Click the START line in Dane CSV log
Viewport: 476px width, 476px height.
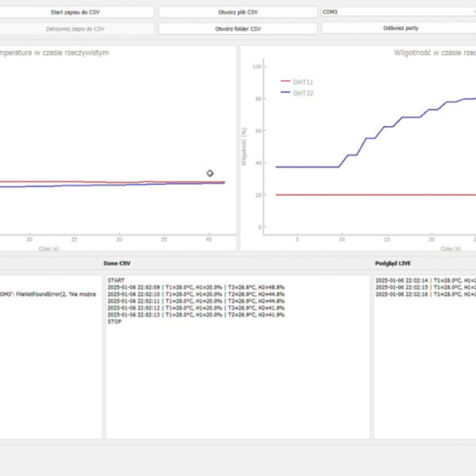coord(117,280)
